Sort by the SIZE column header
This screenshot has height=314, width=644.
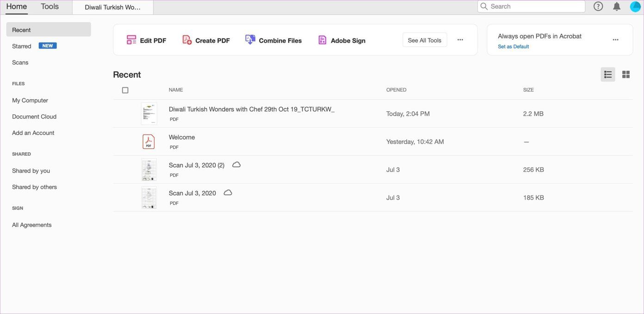tap(528, 90)
